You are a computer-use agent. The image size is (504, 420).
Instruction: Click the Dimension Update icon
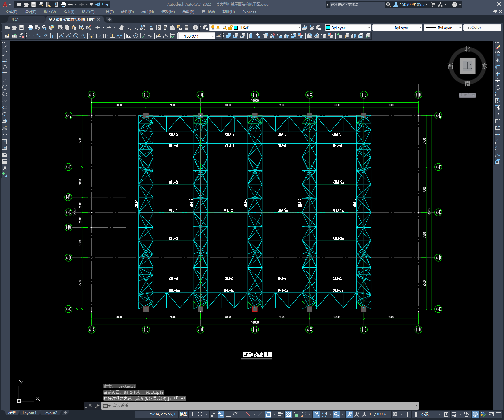(x=173, y=36)
